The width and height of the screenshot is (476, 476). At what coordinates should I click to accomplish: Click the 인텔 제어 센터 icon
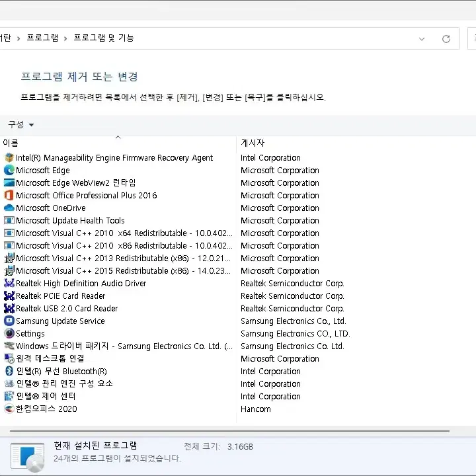9,396
